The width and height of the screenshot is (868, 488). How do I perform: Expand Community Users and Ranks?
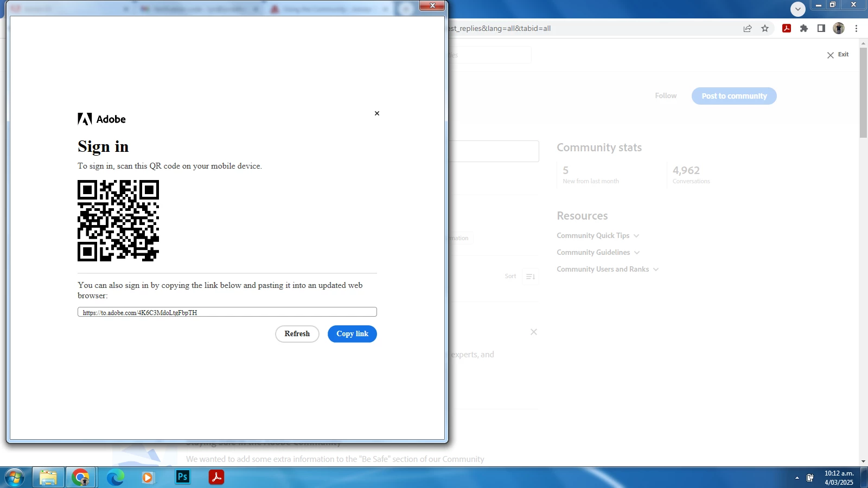click(608, 269)
